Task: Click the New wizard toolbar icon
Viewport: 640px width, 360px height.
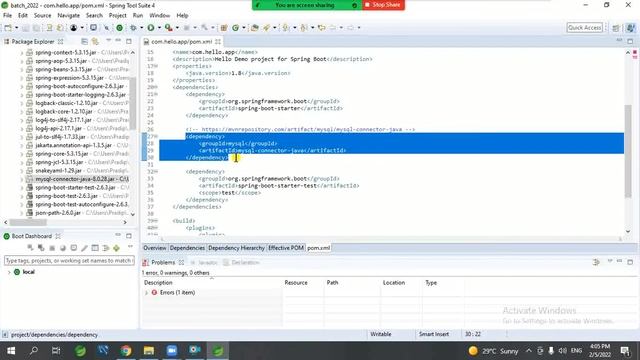Action: pos(8,28)
